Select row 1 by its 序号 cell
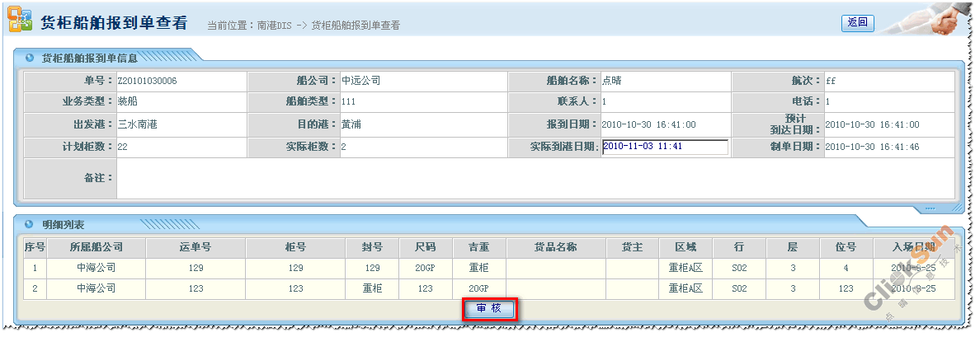 [x=35, y=269]
